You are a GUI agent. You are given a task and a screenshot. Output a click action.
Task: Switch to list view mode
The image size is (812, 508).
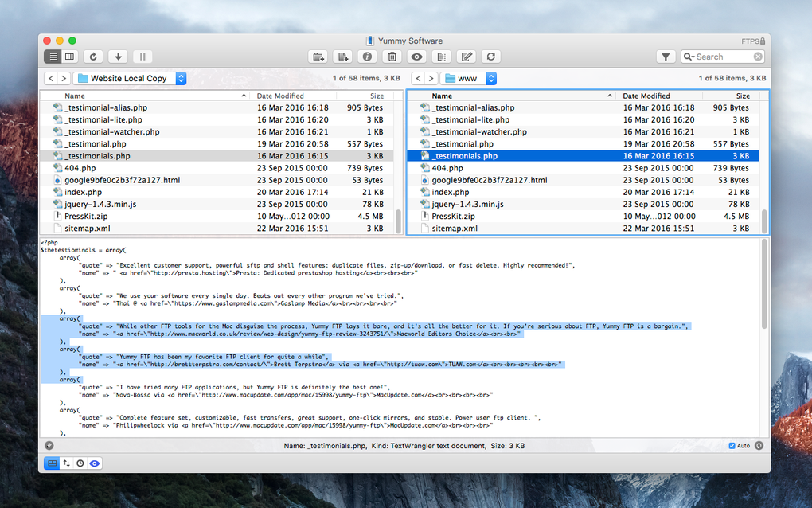[53, 57]
